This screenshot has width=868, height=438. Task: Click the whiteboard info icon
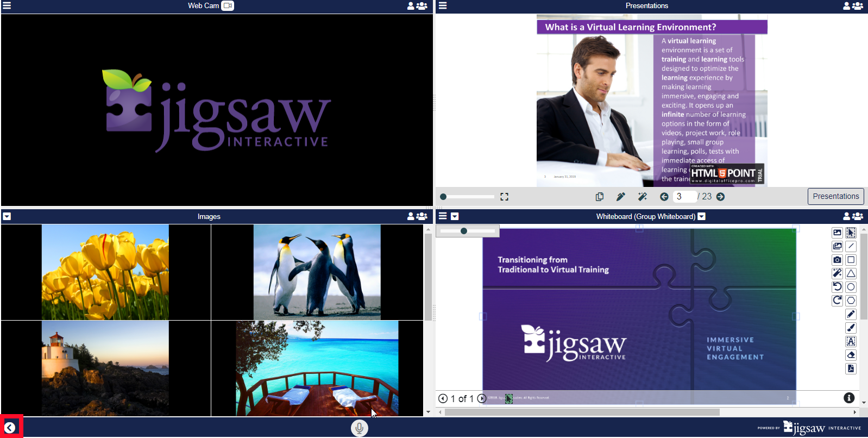point(849,398)
